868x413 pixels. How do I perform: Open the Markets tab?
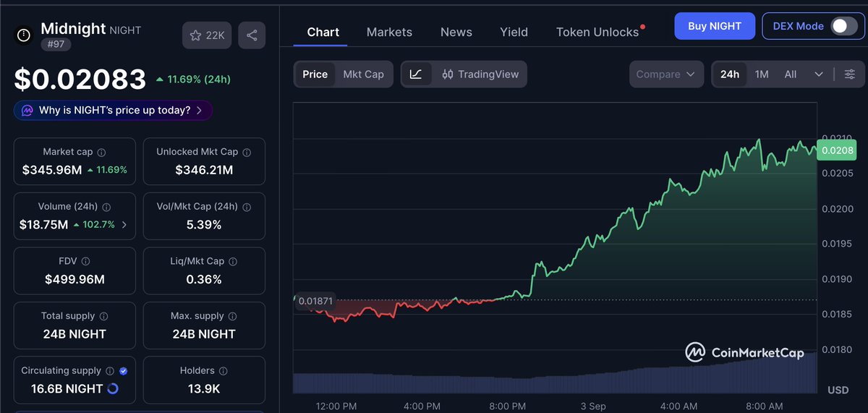click(389, 32)
